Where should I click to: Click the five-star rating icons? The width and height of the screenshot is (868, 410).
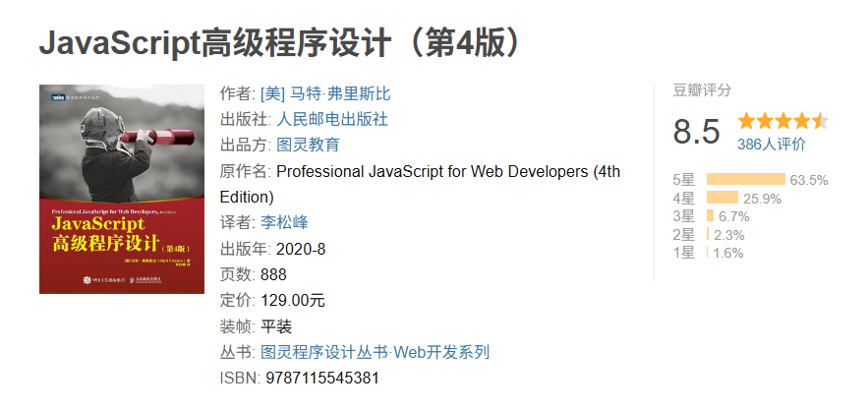tap(782, 120)
